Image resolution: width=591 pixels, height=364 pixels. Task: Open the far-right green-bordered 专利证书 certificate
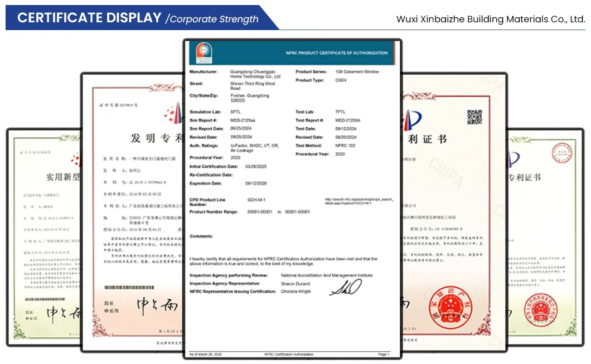click(x=546, y=237)
